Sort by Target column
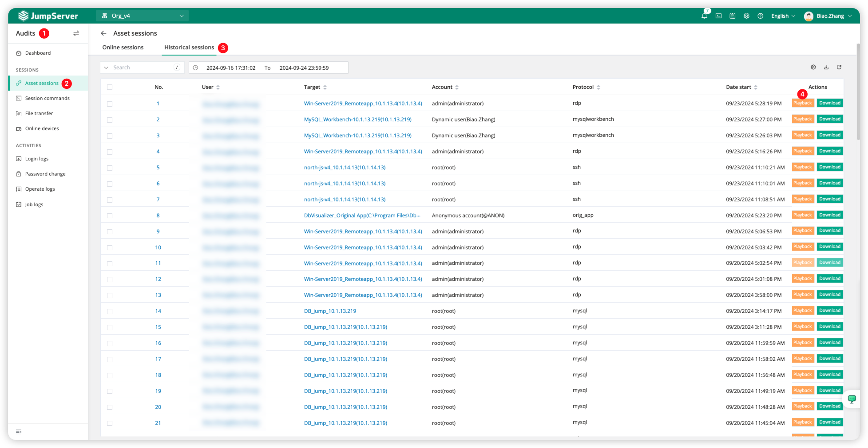 (x=325, y=87)
